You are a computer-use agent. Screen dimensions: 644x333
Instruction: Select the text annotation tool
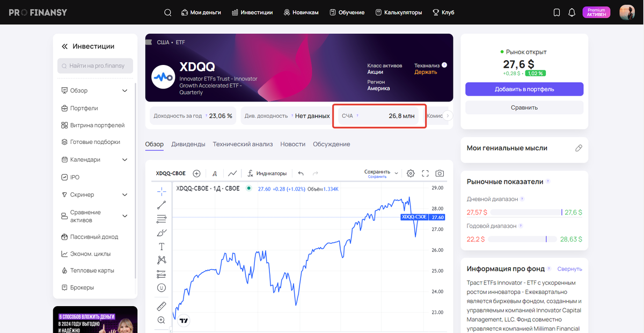[162, 247]
